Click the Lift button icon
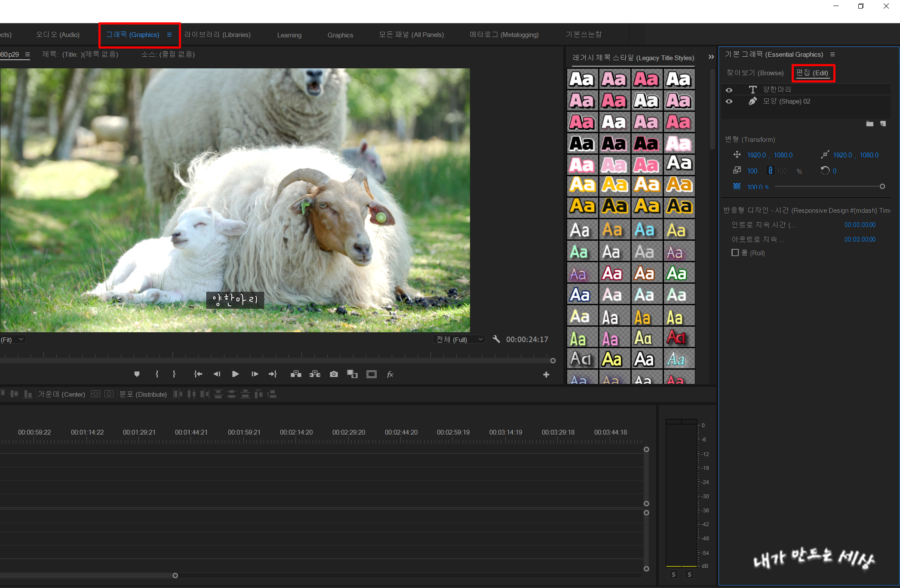 296,374
